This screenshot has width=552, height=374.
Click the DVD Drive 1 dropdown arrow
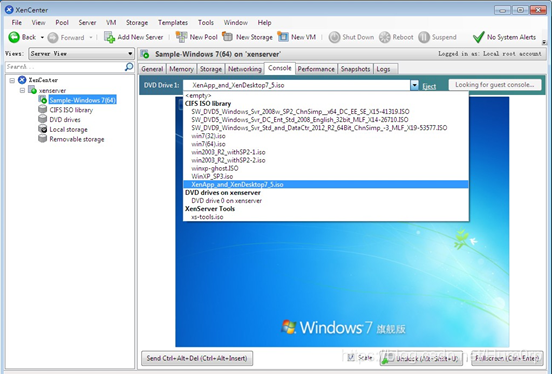point(414,85)
